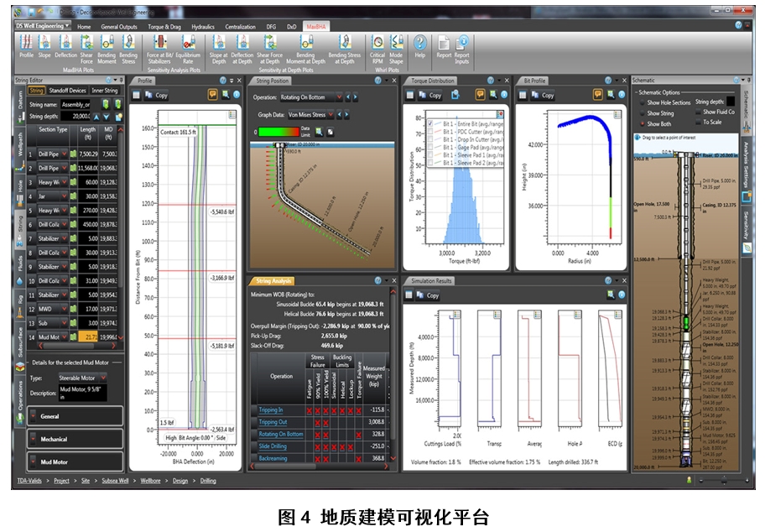Enable the Bit 1 - Gage Pad series
765x532 pixels.
430,148
